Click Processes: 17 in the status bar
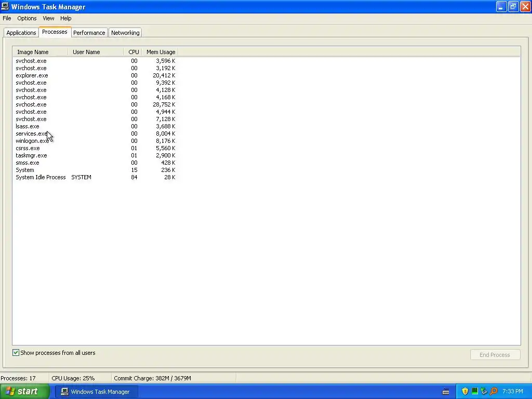Viewport: 532px width, 399px height. point(18,378)
